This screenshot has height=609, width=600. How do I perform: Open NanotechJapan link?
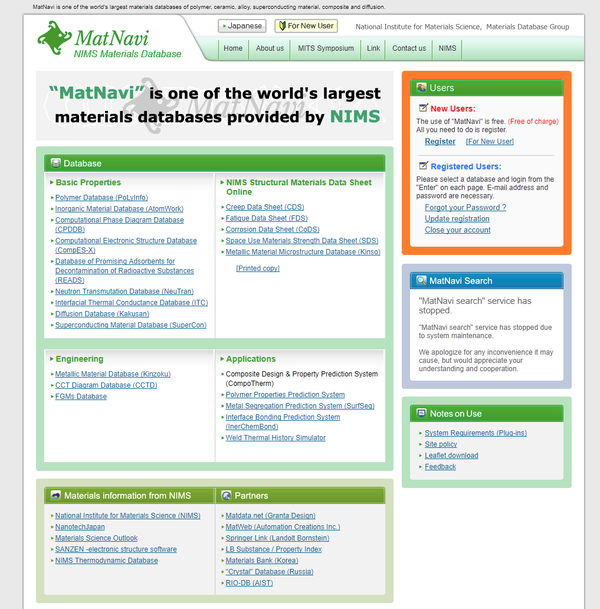(80, 527)
